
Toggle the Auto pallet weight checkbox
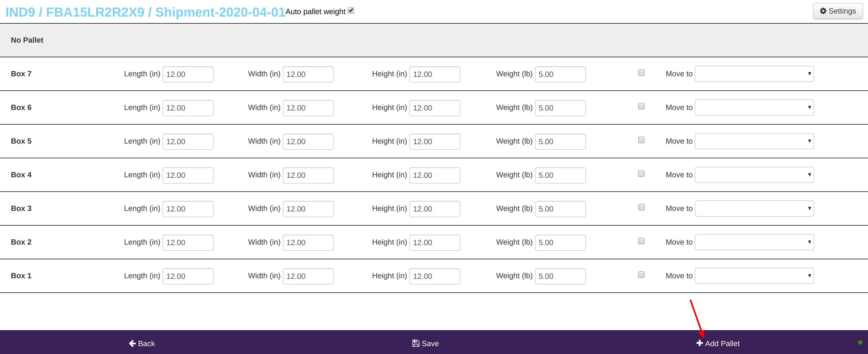351,10
